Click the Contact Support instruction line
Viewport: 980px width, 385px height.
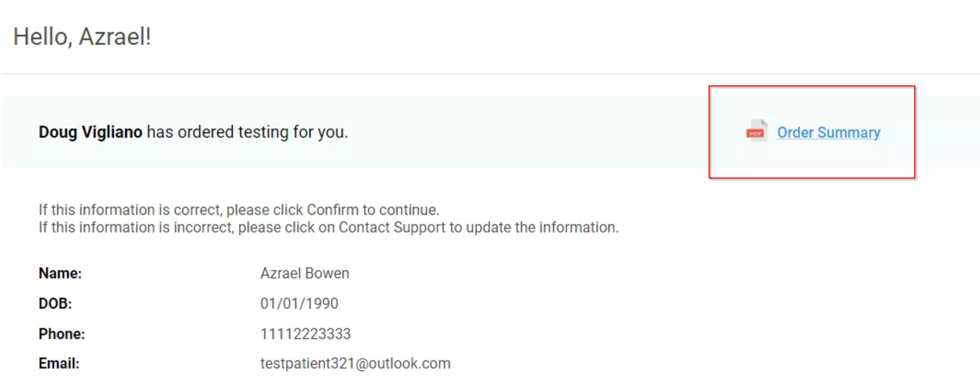point(328,227)
